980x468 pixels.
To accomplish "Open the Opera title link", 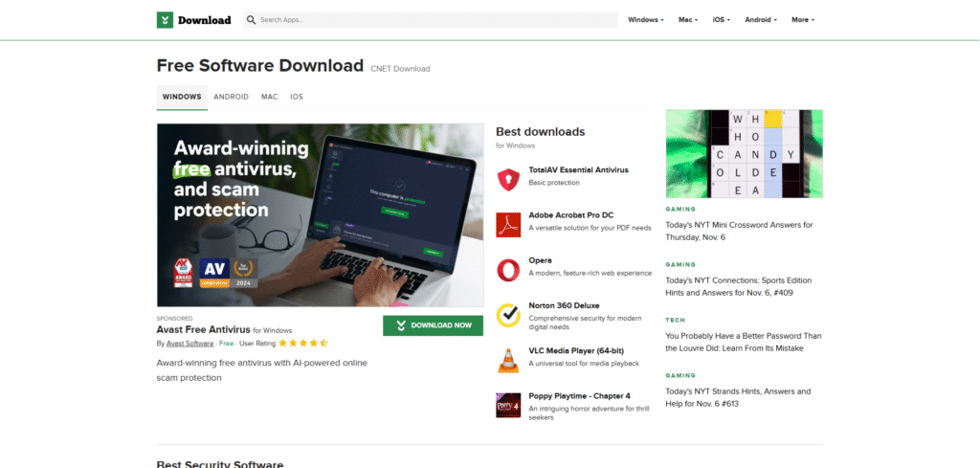I will pyautogui.click(x=540, y=260).
